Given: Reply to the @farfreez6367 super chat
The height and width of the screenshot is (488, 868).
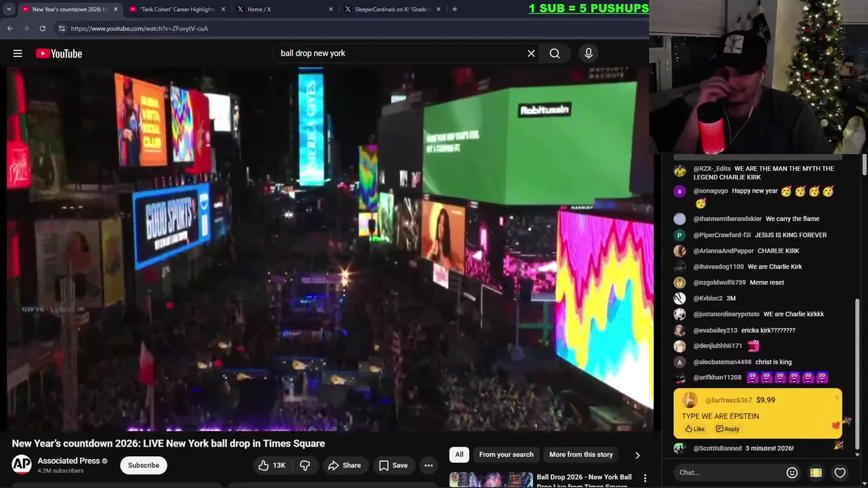Looking at the screenshot, I should pyautogui.click(x=728, y=429).
